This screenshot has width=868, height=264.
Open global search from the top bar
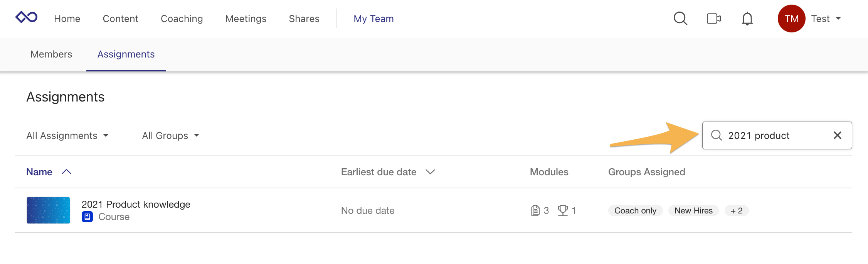click(x=680, y=18)
